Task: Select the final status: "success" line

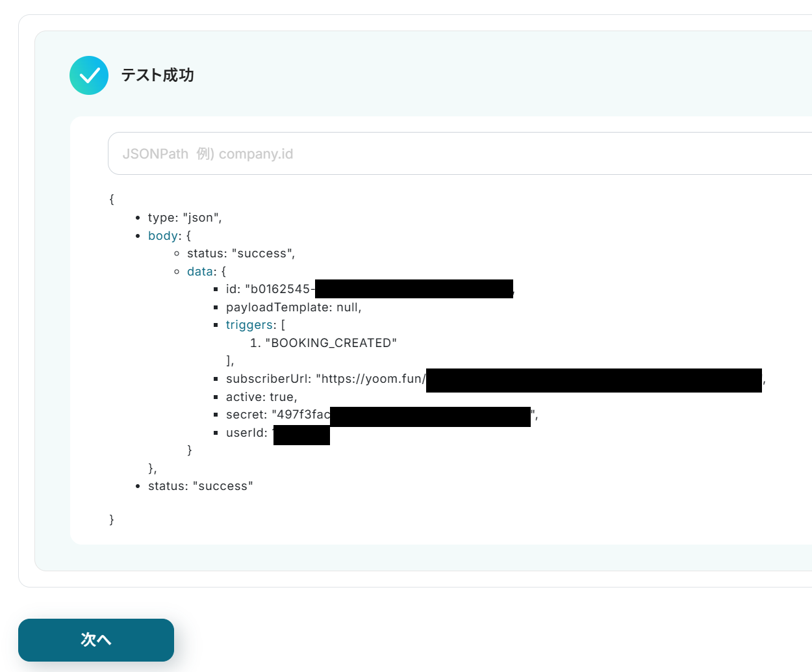Action: 201,486
